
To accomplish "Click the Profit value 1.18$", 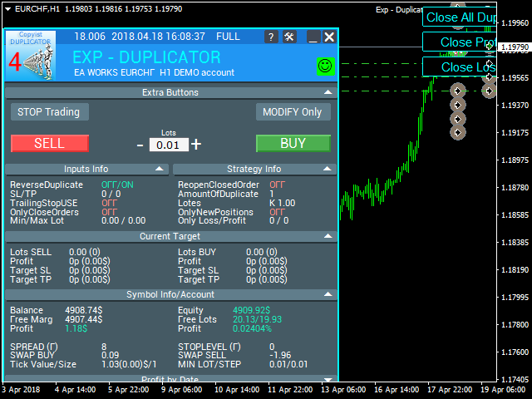I will coord(76,328).
